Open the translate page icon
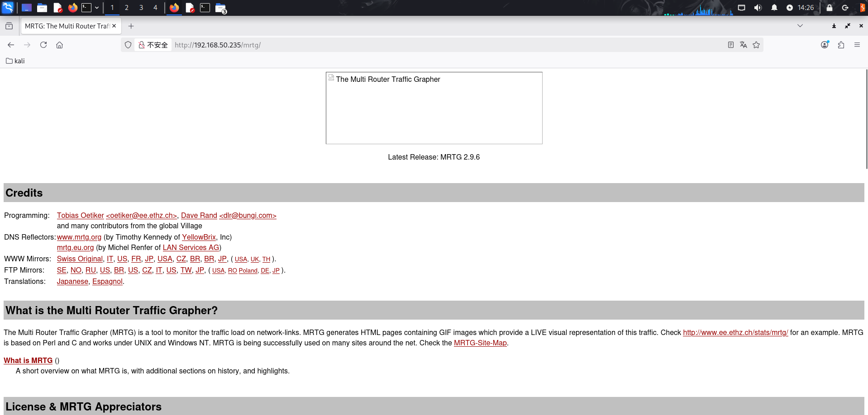 click(743, 45)
